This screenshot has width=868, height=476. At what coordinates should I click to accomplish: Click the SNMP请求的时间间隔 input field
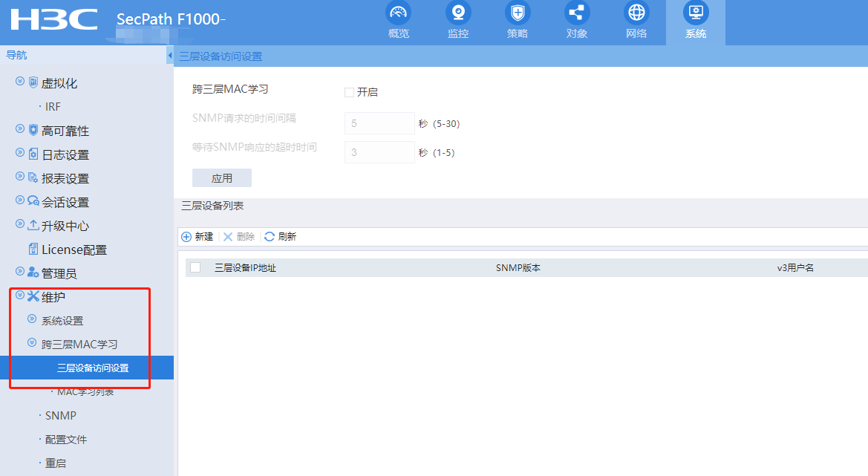(379, 123)
